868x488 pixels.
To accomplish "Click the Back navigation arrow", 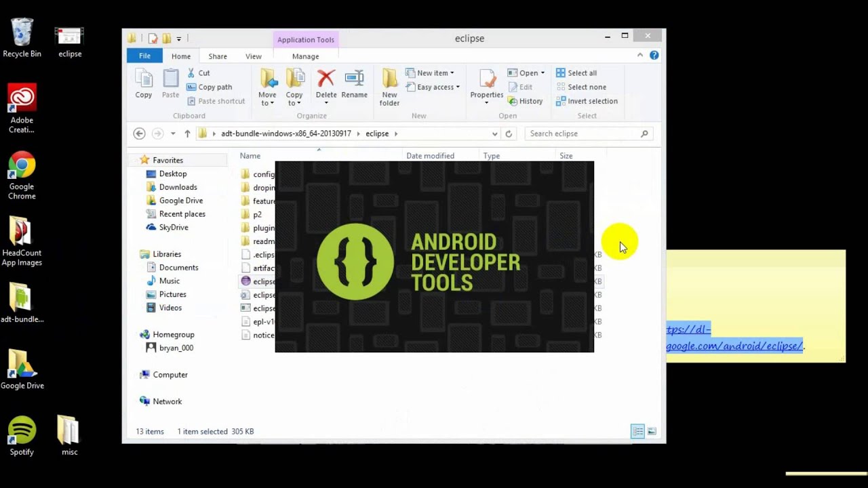I will click(x=139, y=134).
